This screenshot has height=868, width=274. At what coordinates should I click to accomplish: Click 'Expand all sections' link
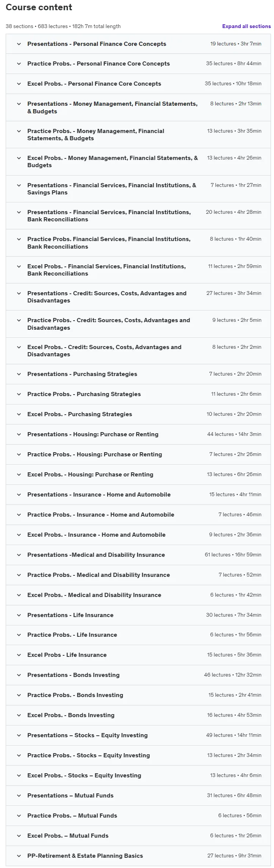[246, 26]
